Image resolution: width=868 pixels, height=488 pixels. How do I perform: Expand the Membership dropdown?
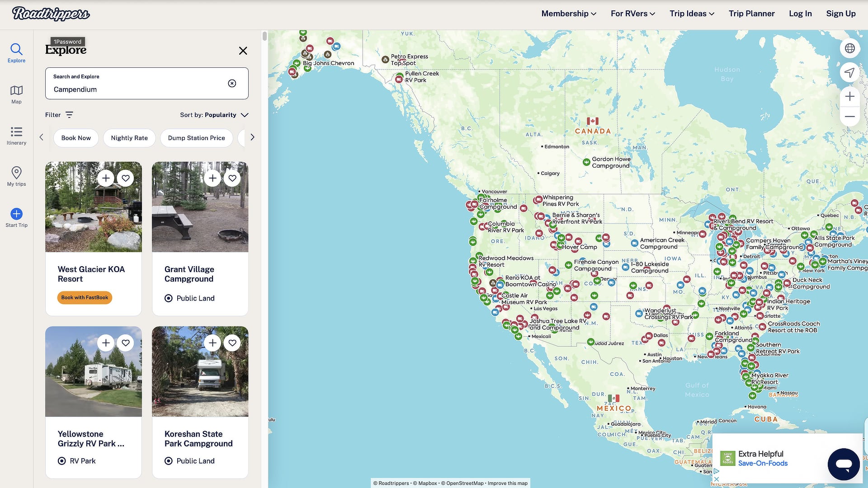point(568,14)
